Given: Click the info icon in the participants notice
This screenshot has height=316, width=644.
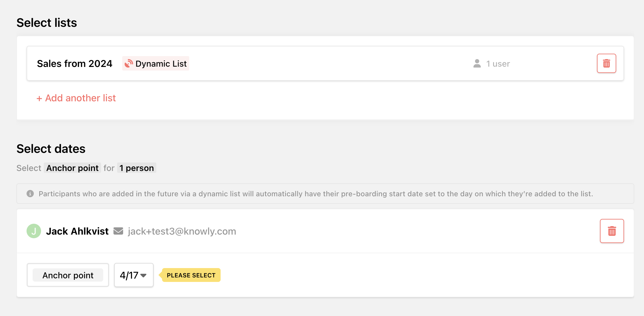Looking at the screenshot, I should [x=30, y=194].
